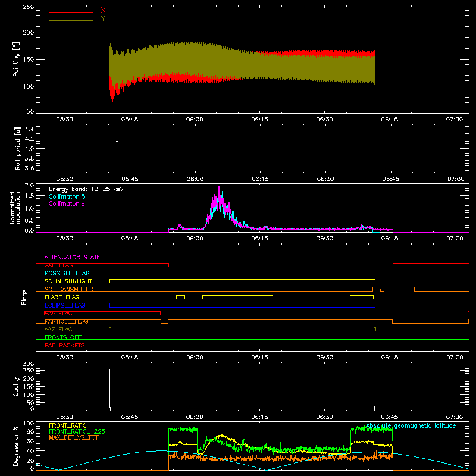Click 'Absolute geomagnetic latitude' cyan label

pyautogui.click(x=411, y=425)
